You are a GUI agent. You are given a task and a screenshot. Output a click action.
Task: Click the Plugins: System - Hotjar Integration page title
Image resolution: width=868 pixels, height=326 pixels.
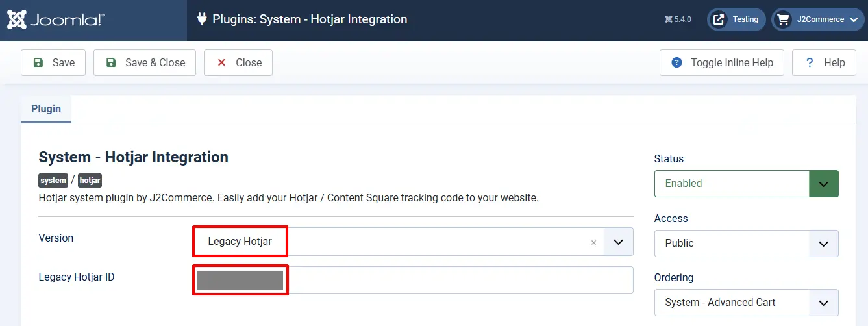(x=310, y=19)
